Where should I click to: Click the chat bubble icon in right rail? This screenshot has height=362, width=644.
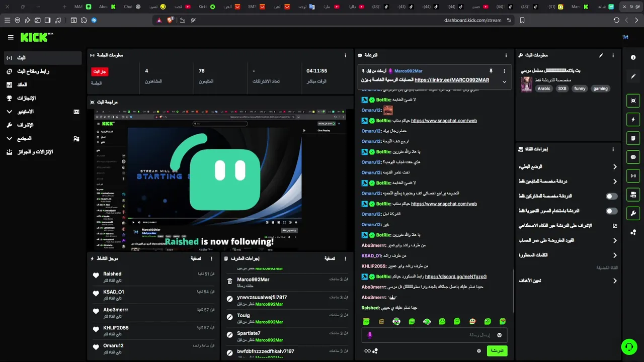coord(633,157)
